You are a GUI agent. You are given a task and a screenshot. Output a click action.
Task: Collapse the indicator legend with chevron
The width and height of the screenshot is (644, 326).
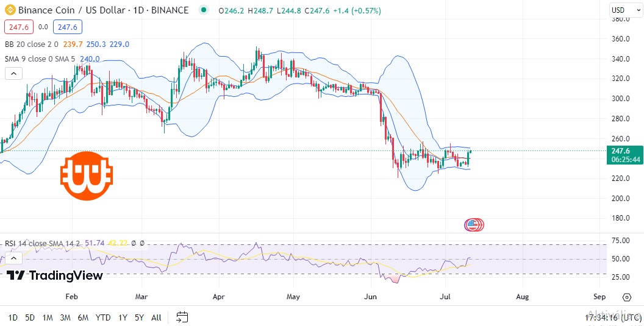pos(13,74)
